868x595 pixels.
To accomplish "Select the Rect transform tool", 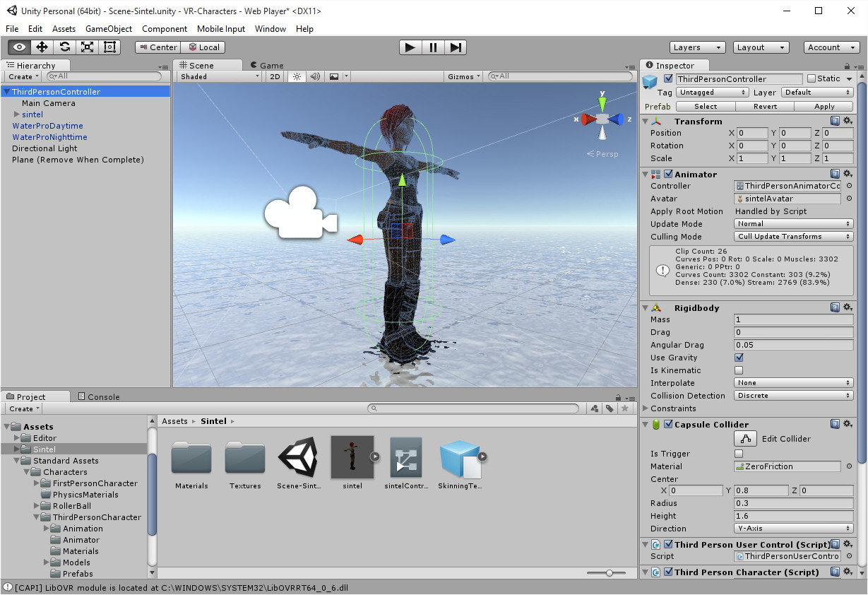I will click(109, 47).
